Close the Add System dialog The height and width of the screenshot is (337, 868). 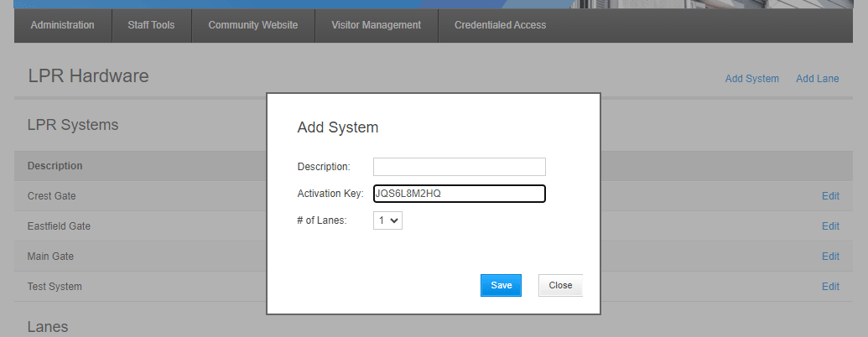pos(560,285)
